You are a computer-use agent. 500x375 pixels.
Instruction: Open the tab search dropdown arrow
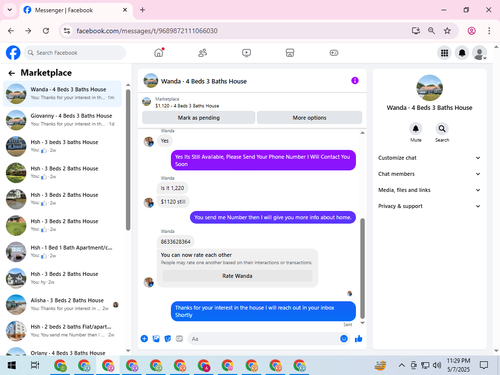[10, 10]
